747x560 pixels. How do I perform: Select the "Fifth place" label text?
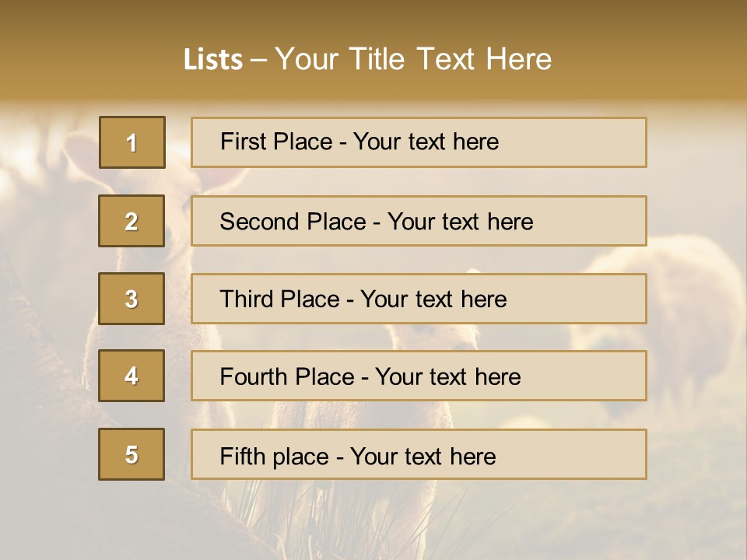click(275, 456)
